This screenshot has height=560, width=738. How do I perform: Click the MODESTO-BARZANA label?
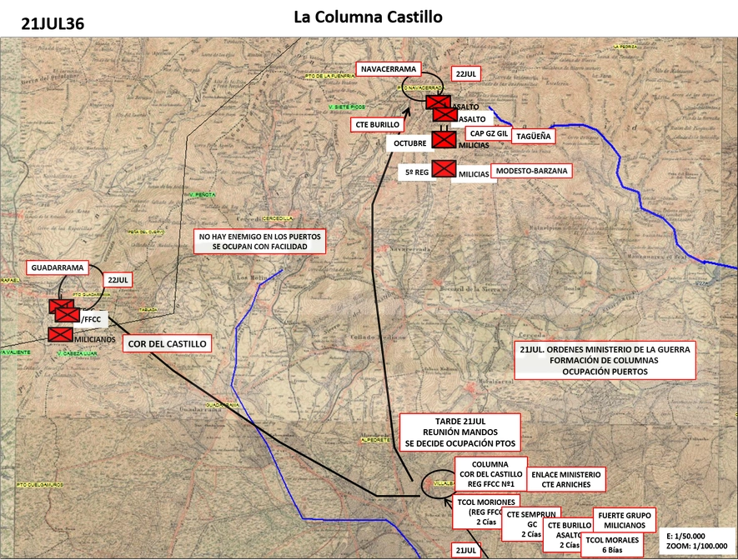(531, 171)
